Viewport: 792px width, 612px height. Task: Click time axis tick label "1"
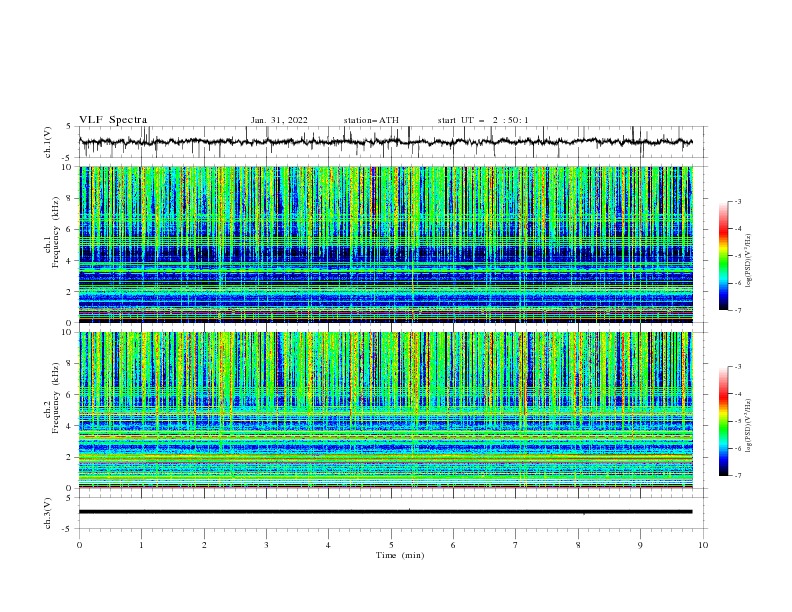tap(141, 545)
